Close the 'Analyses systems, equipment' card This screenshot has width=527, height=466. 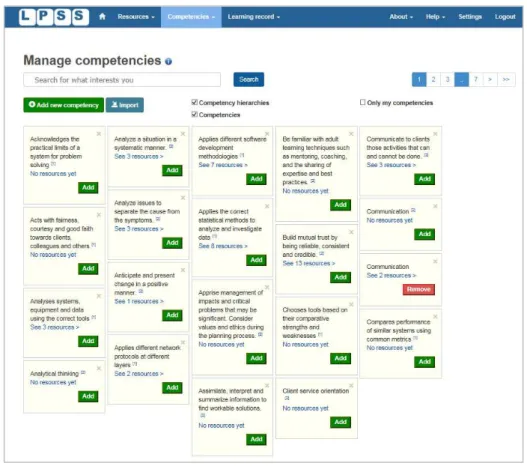pyautogui.click(x=99, y=296)
